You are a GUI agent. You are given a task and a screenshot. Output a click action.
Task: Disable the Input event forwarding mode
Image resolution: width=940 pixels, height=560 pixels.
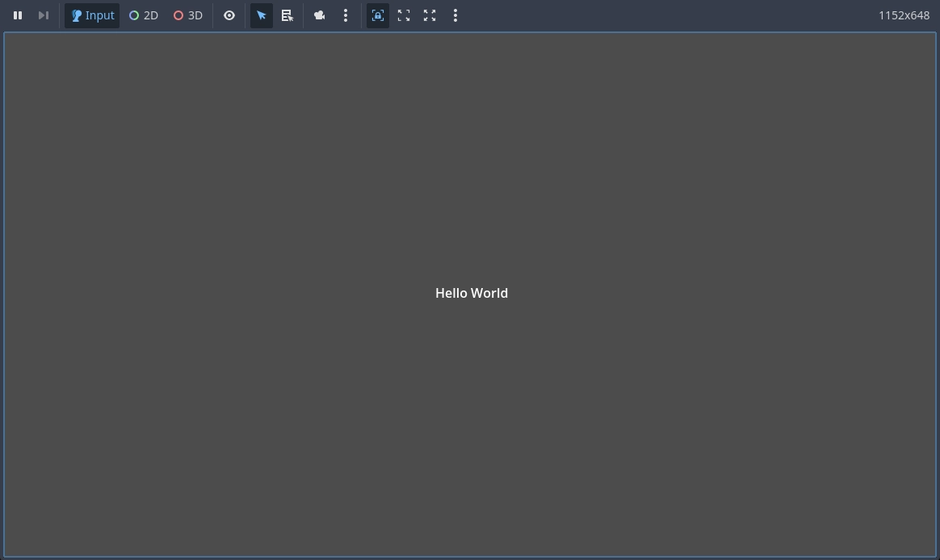tap(92, 15)
